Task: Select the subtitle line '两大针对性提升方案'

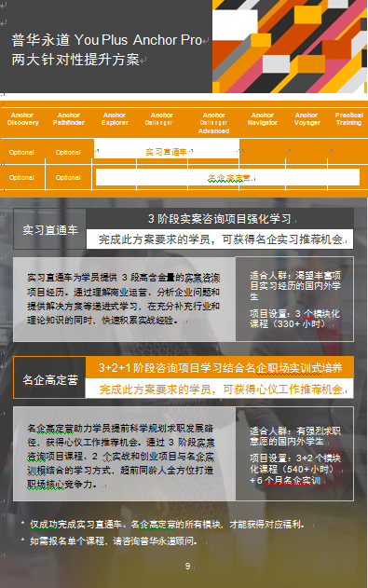Action: 75,60
